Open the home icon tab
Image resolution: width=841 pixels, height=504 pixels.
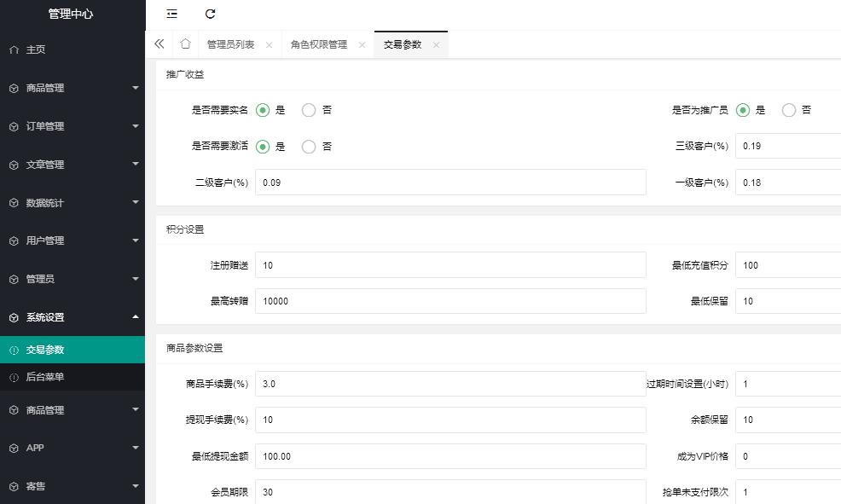185,44
